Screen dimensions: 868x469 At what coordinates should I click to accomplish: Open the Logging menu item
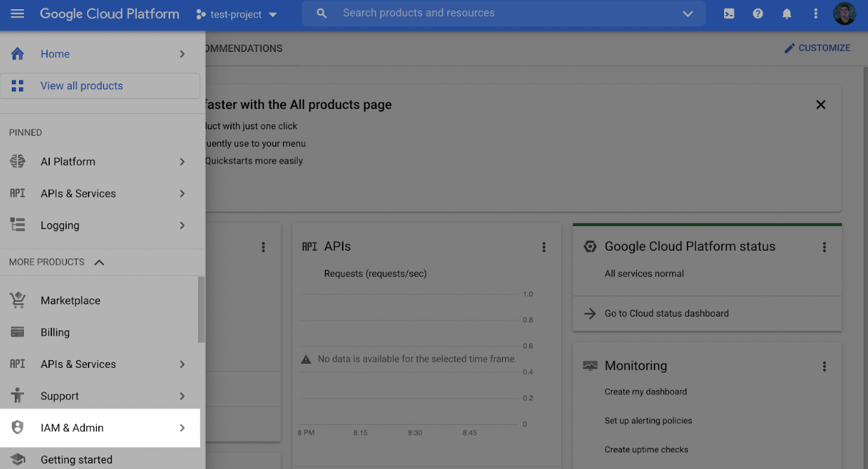(100, 225)
